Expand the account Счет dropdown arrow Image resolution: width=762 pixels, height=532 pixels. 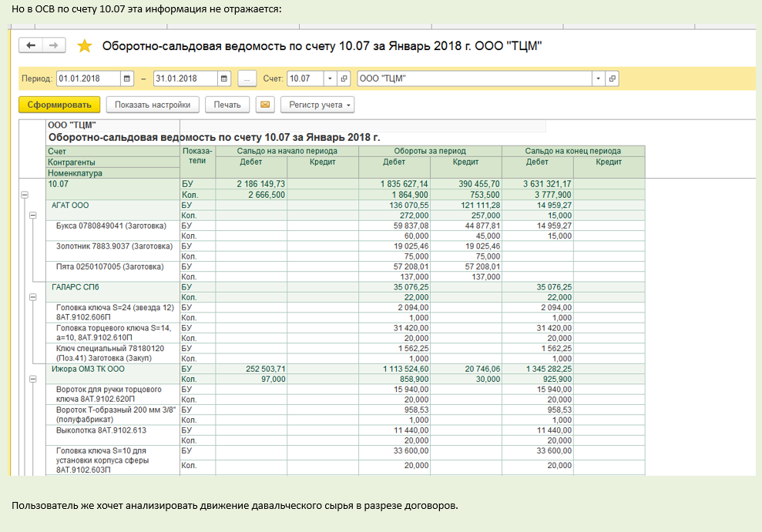coord(330,79)
